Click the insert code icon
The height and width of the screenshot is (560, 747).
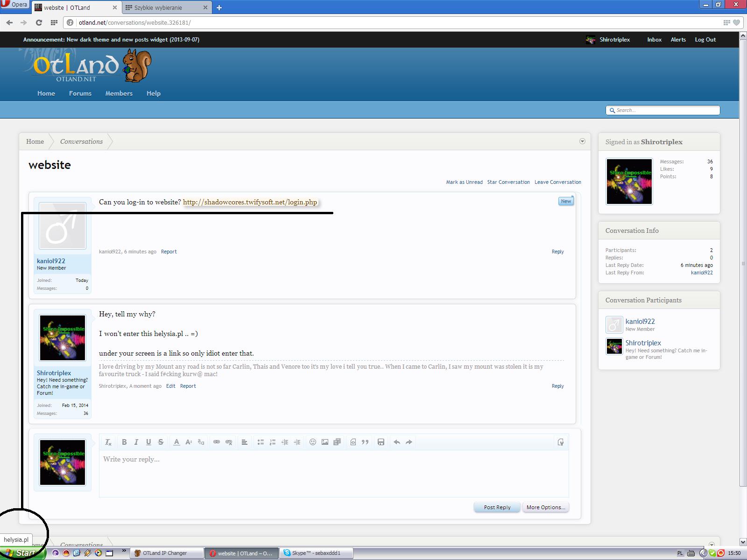[x=353, y=442]
